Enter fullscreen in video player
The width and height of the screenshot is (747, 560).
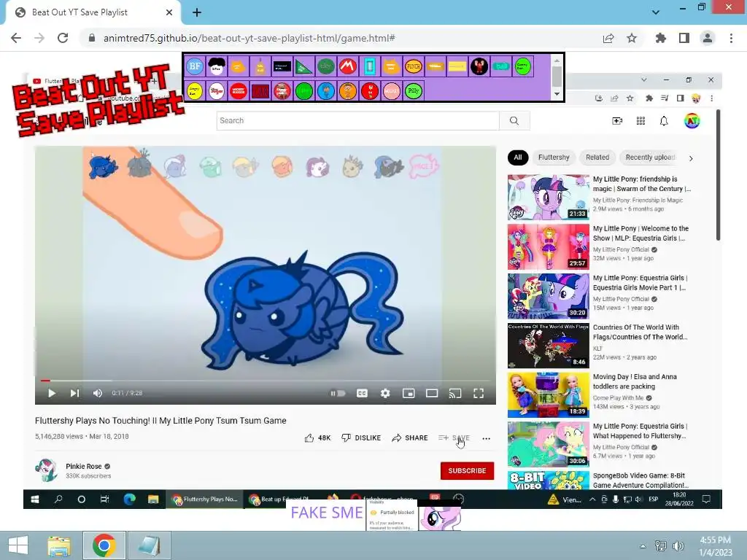coord(479,393)
